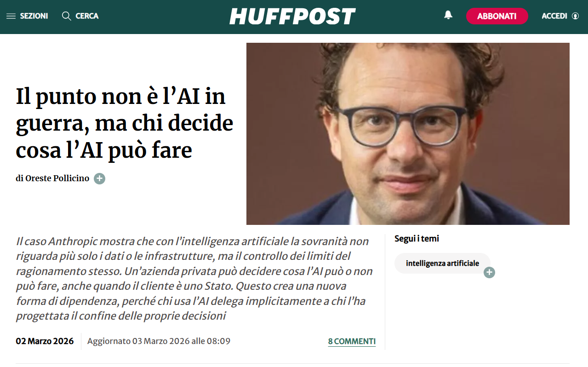Click the article author portrait photo

pyautogui.click(x=408, y=134)
